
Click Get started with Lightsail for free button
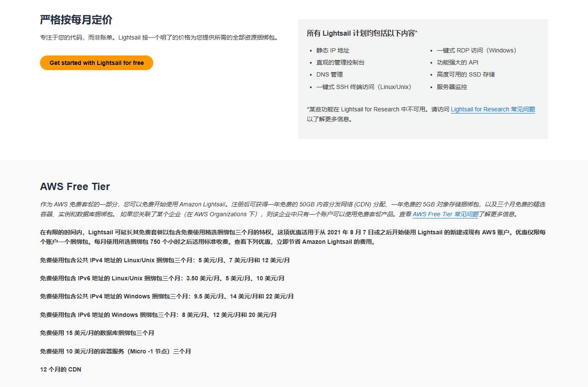click(96, 63)
